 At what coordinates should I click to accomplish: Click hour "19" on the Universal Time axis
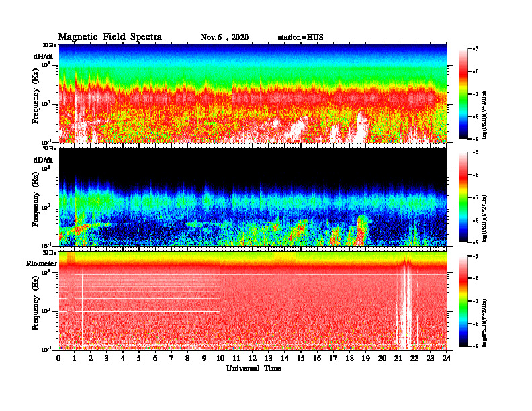coord(365,359)
